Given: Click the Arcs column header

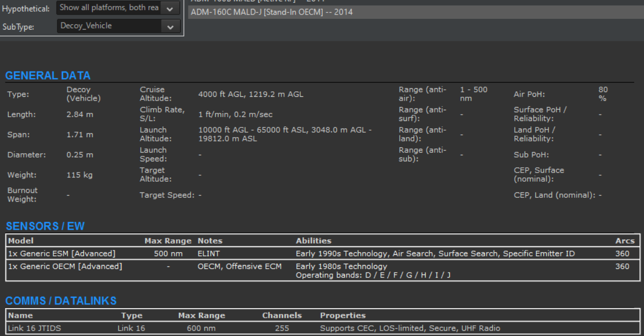Looking at the screenshot, I should coord(625,241).
